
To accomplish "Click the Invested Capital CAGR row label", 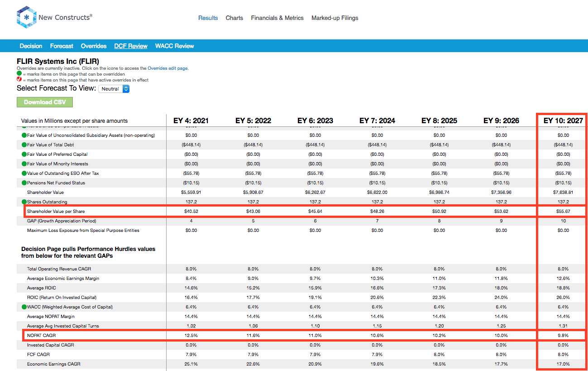I will [51, 345].
